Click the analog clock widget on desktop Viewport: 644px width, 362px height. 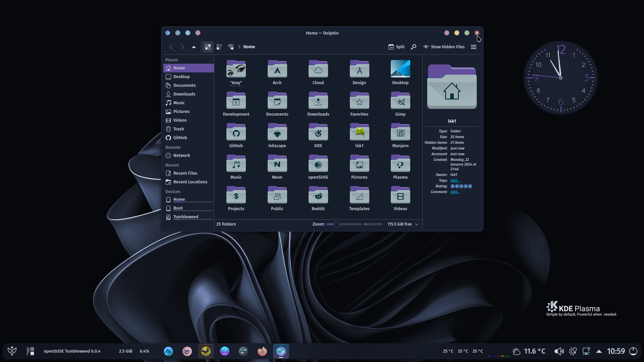point(560,78)
